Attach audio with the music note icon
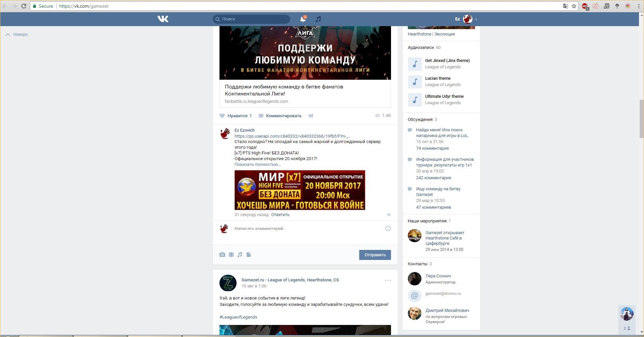Viewport: 644px width, 337px height. (x=240, y=255)
